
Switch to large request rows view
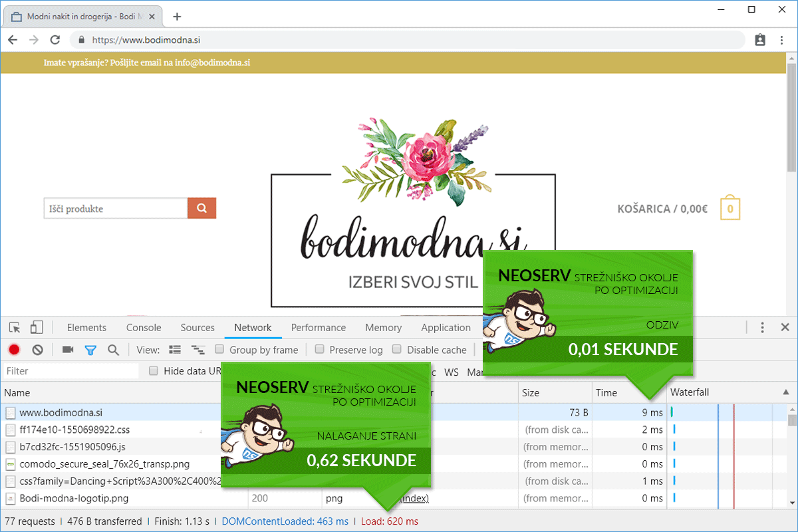(x=175, y=350)
